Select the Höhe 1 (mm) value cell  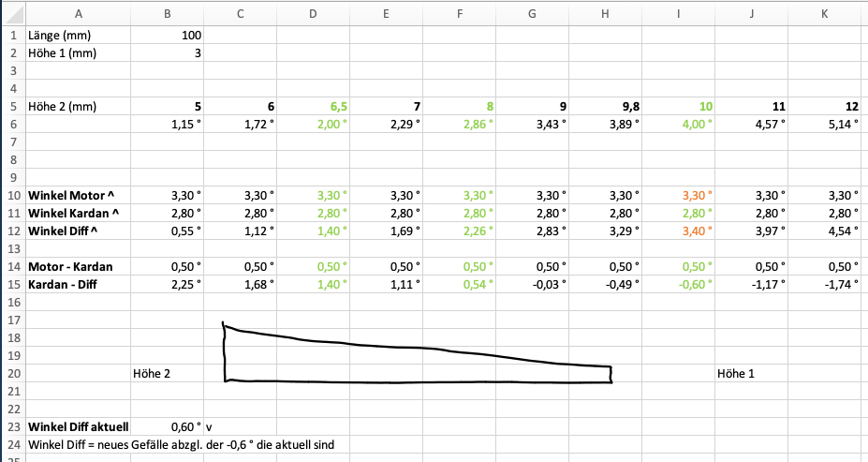pyautogui.click(x=168, y=52)
